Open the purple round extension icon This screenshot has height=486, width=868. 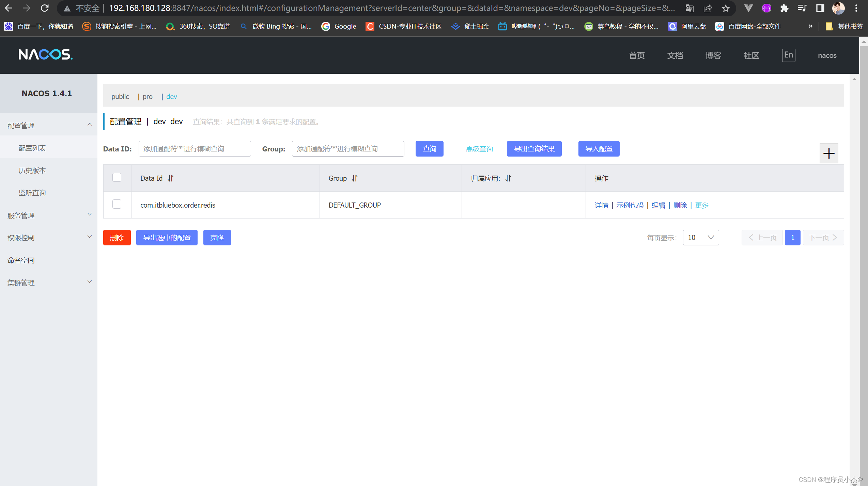point(766,8)
